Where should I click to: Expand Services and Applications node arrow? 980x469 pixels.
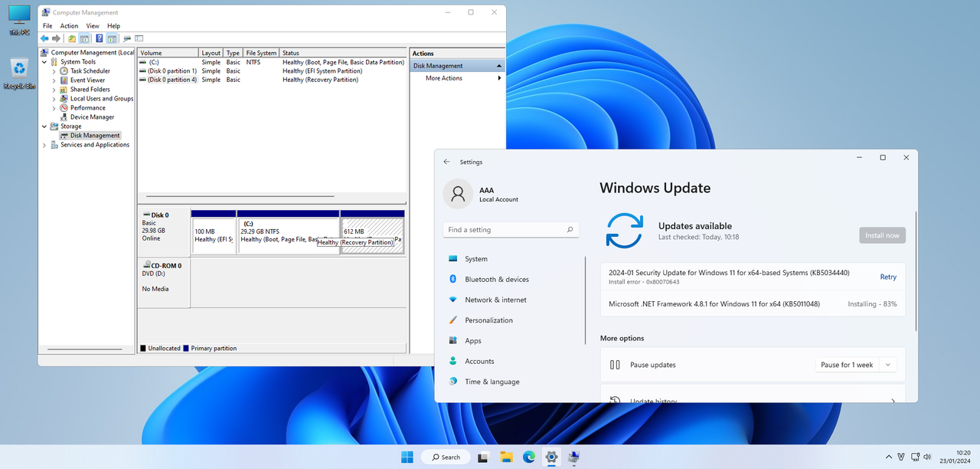click(x=44, y=145)
